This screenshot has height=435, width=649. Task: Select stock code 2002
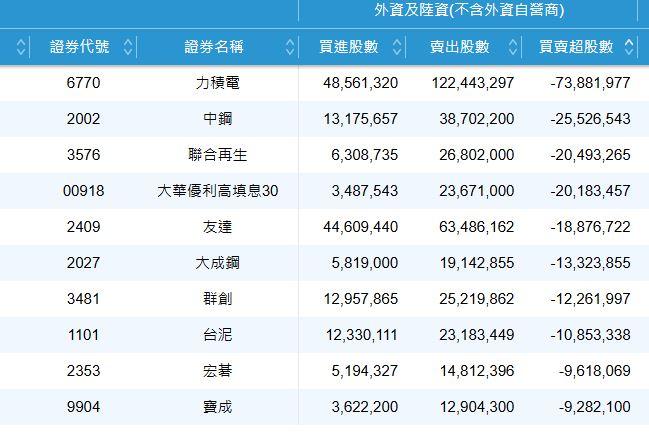click(84, 119)
